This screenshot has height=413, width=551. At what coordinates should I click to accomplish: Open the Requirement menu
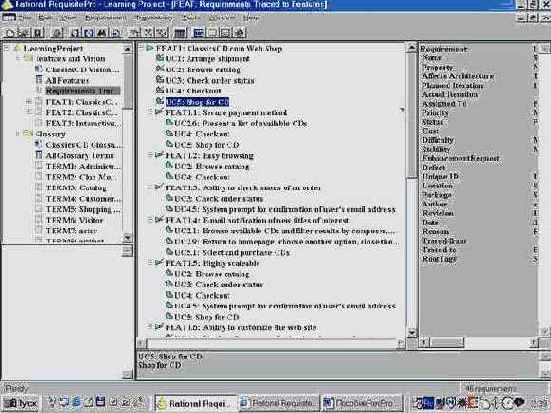click(x=105, y=18)
